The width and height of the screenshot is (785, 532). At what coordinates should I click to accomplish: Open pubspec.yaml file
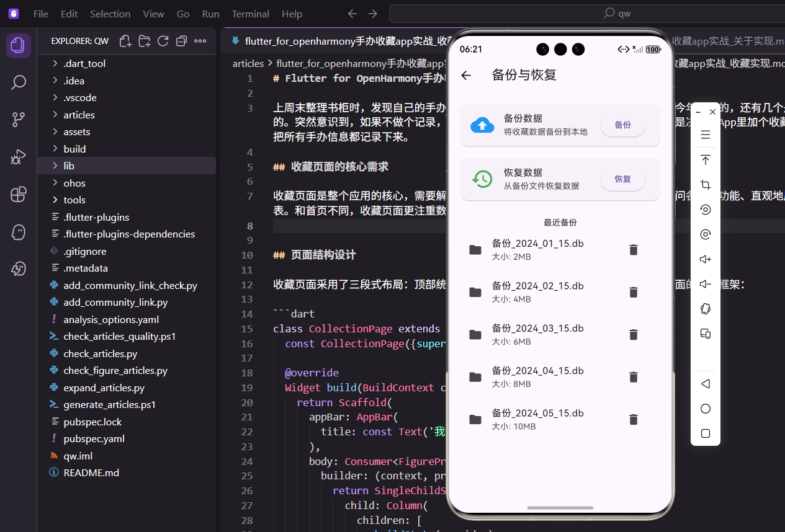point(127,438)
